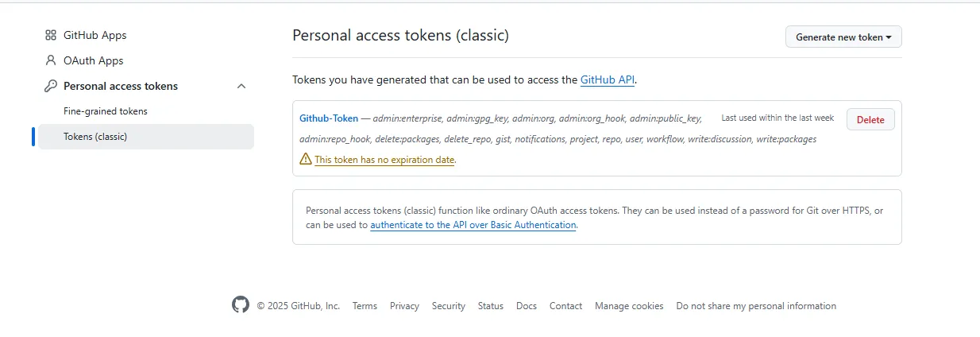980x337 pixels.
Task: Open the Generate new token dropdown
Action: (843, 37)
